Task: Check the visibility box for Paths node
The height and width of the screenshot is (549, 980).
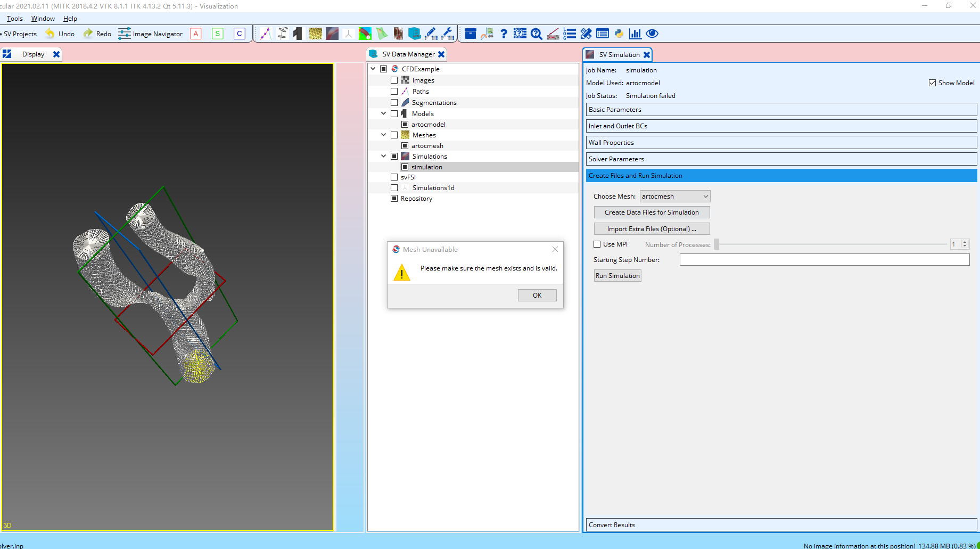Action: coord(394,91)
